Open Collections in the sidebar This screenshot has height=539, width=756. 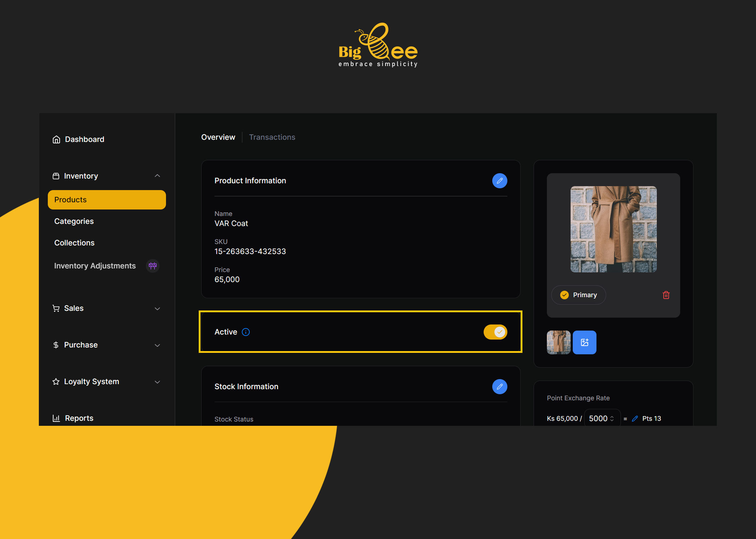[74, 243]
